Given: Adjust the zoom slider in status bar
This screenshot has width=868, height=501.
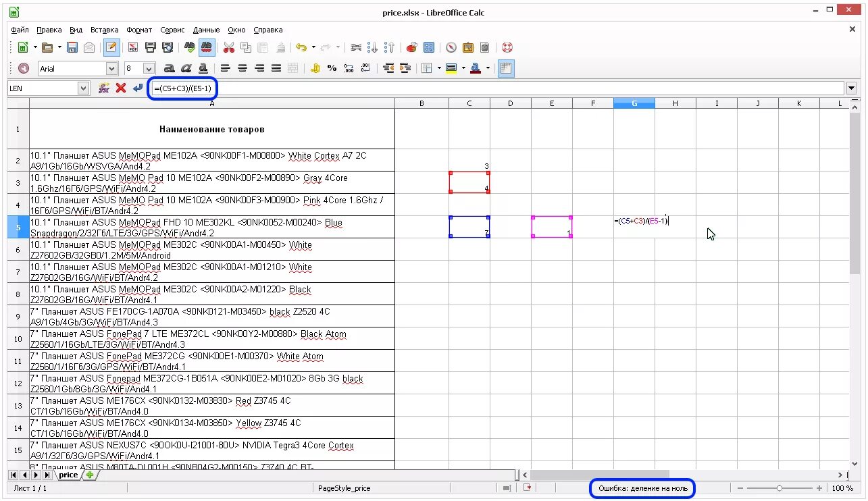Looking at the screenshot, I should pyautogui.click(x=780, y=488).
